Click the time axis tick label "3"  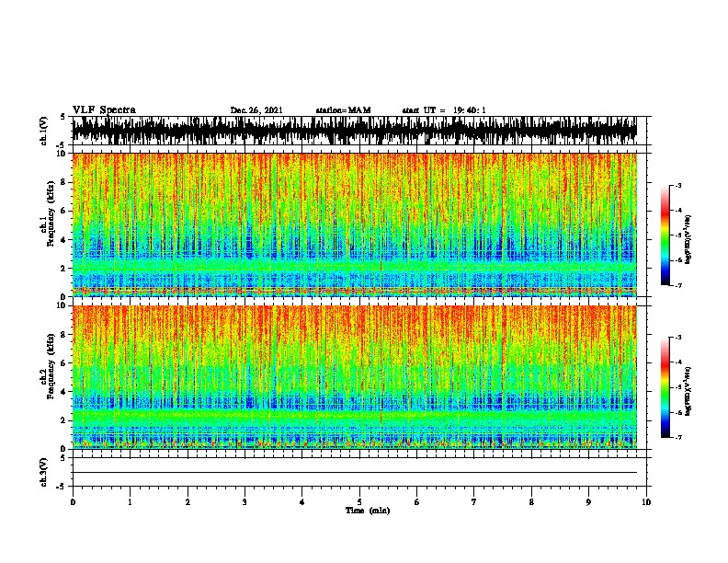(x=245, y=502)
